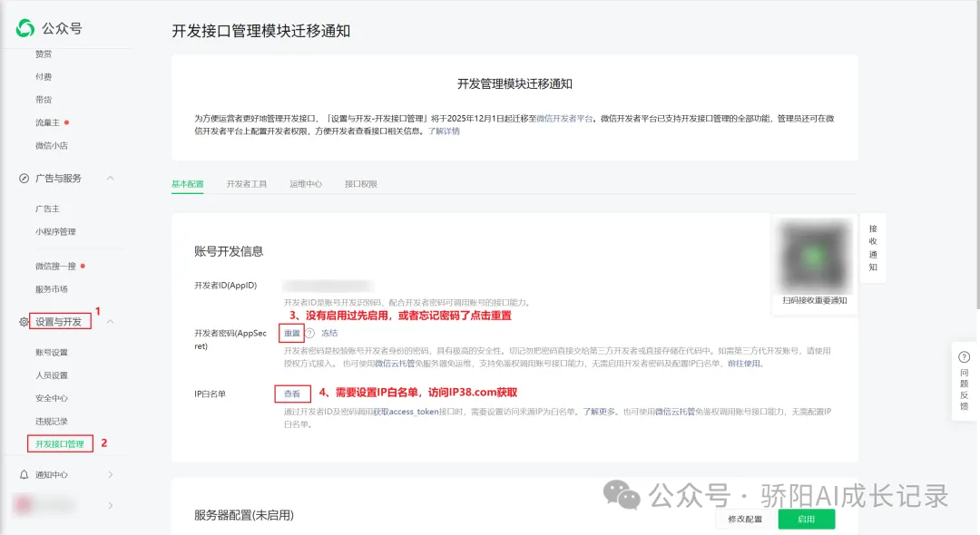Click the 重置 link for AppSecret
The height and width of the screenshot is (535, 980).
click(x=292, y=334)
